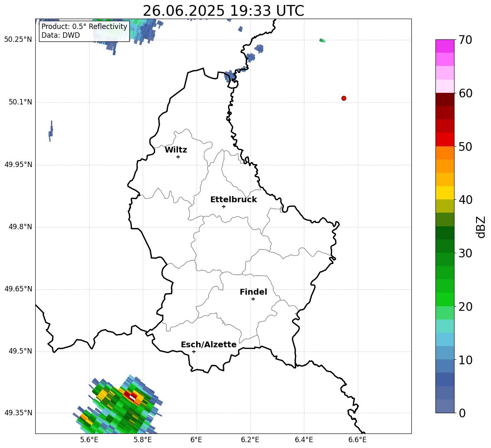The width and height of the screenshot is (491, 448).
Task: Click the Wiltz city label
Action: pos(176,150)
